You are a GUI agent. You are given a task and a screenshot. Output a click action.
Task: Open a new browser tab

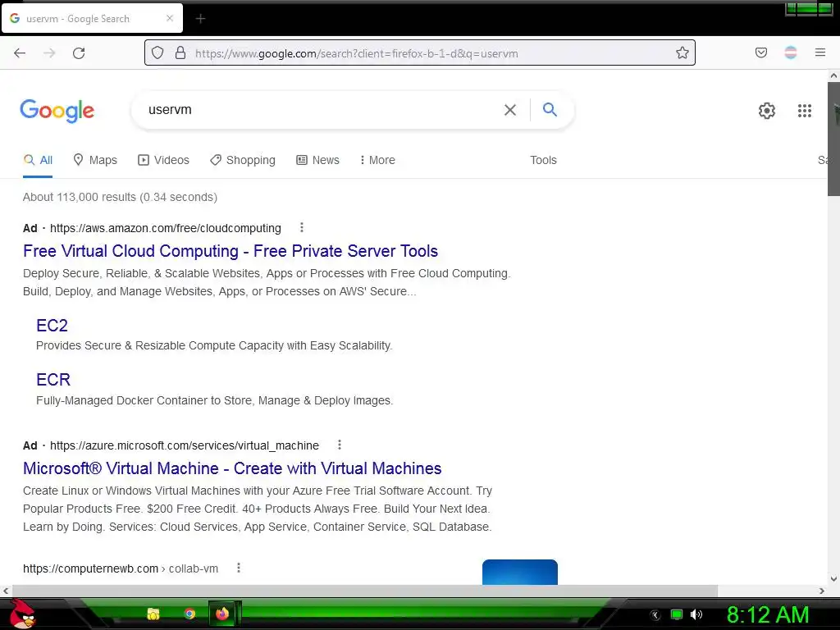(x=200, y=19)
